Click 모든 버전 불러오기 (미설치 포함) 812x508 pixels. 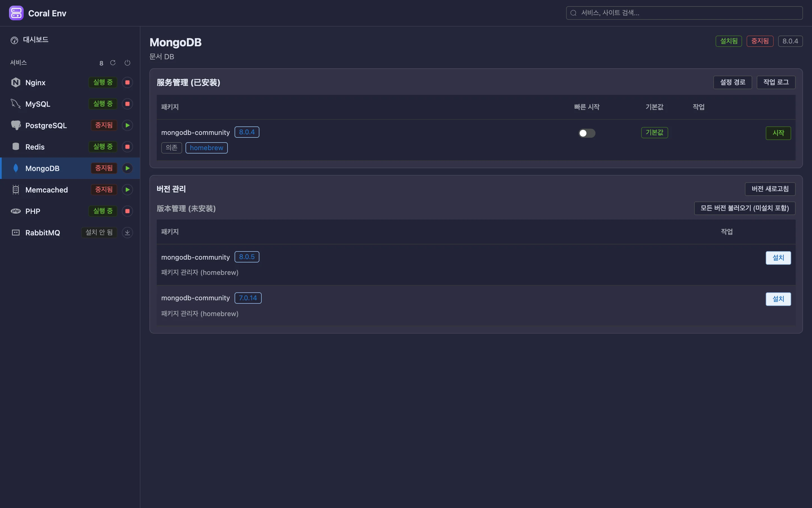(x=745, y=208)
